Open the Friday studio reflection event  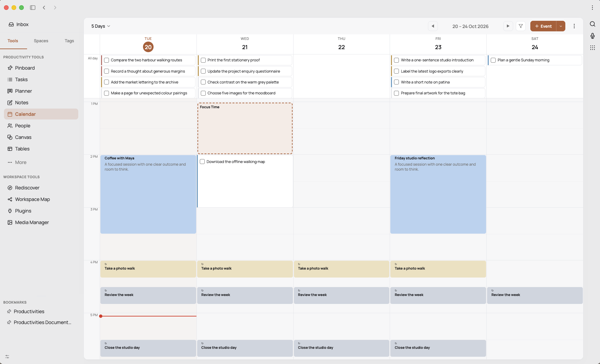(x=438, y=194)
